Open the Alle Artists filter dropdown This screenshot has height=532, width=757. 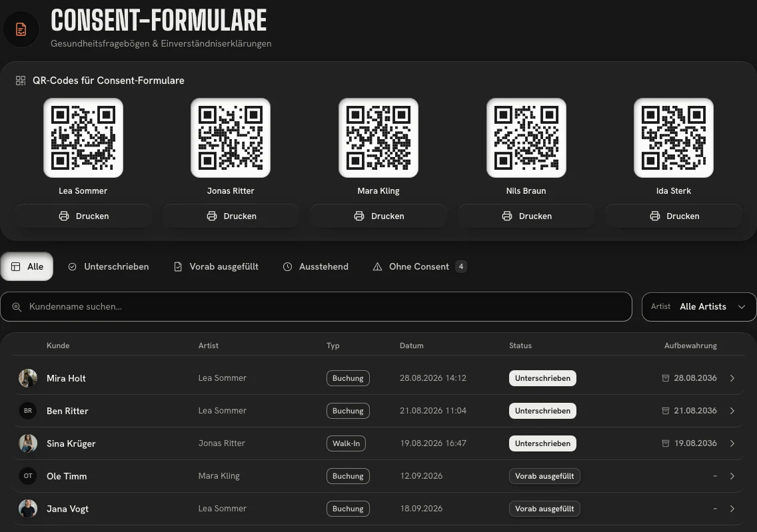point(699,307)
